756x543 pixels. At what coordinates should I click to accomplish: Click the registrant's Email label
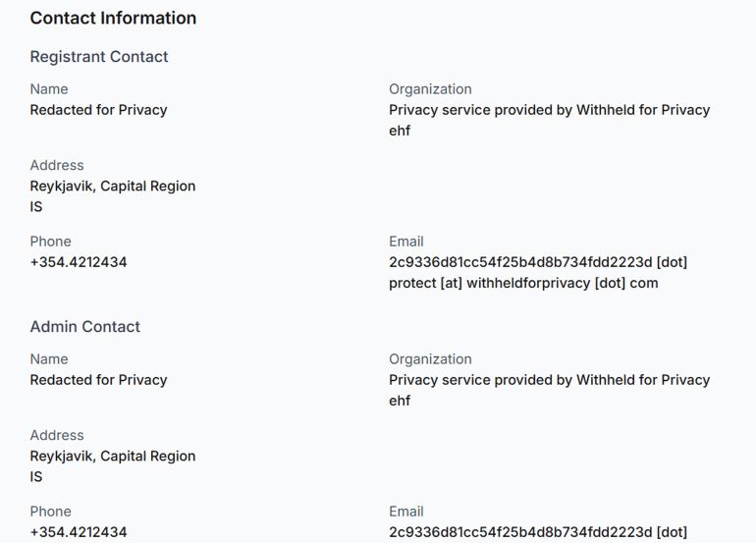point(406,242)
